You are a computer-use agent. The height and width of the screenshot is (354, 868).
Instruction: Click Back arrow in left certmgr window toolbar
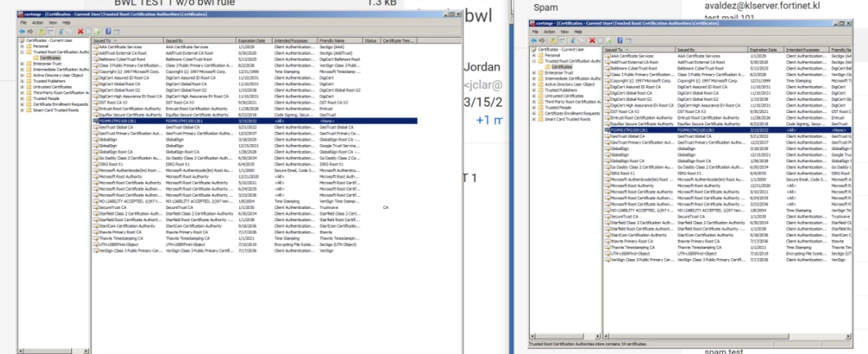coord(22,32)
